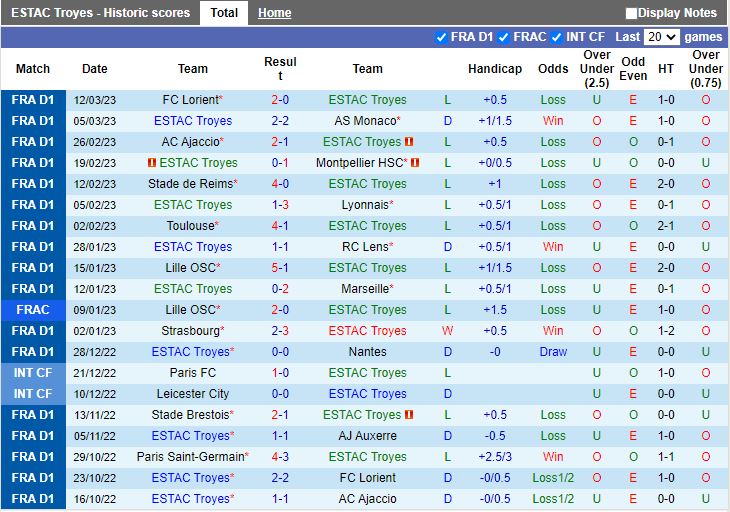This screenshot has width=730, height=512.
Task: Open the 2-2 result against AS Monaco
Action: click(280, 121)
